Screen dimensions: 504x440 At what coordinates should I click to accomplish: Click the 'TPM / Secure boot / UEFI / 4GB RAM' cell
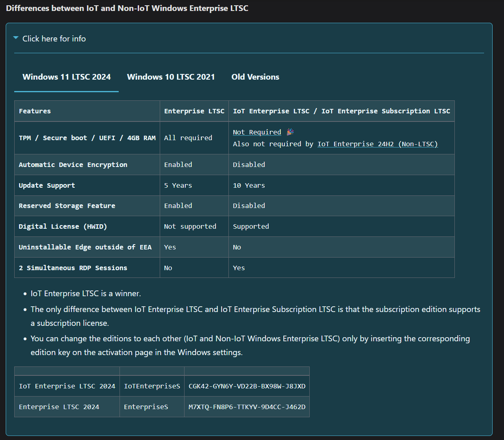(x=87, y=138)
